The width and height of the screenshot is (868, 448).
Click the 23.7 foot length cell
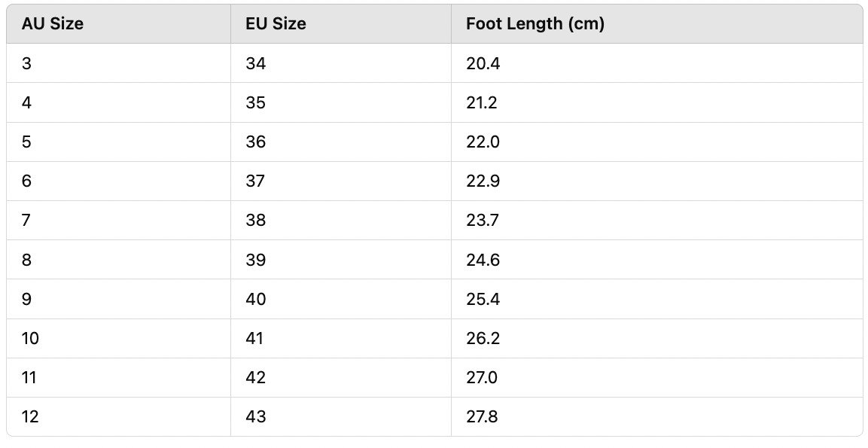(483, 220)
